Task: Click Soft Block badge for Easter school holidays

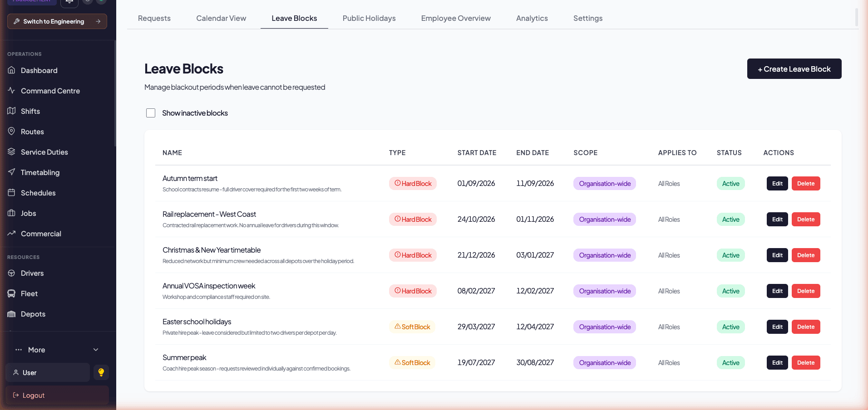Action: pos(412,327)
